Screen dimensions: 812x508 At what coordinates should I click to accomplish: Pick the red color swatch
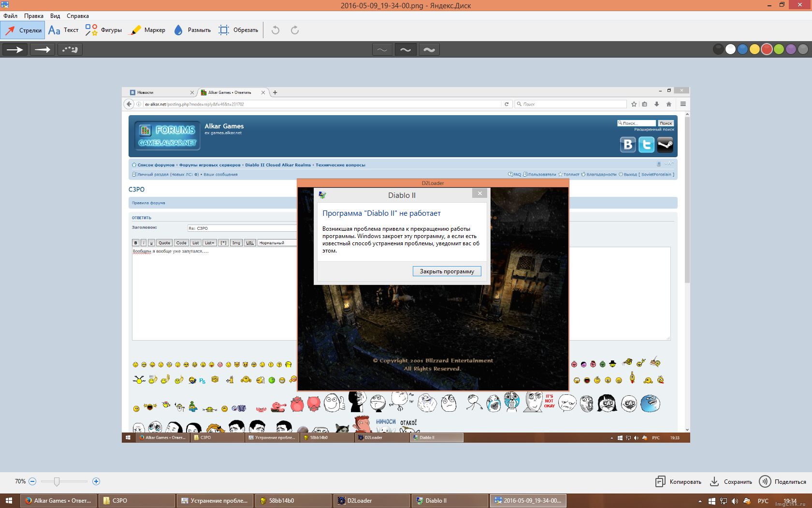[x=767, y=49]
